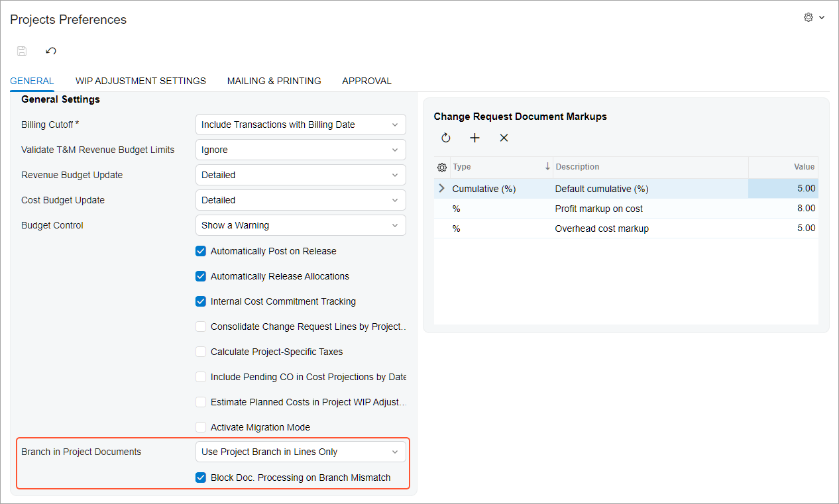Open the Budget Control dropdown

pyautogui.click(x=301, y=225)
